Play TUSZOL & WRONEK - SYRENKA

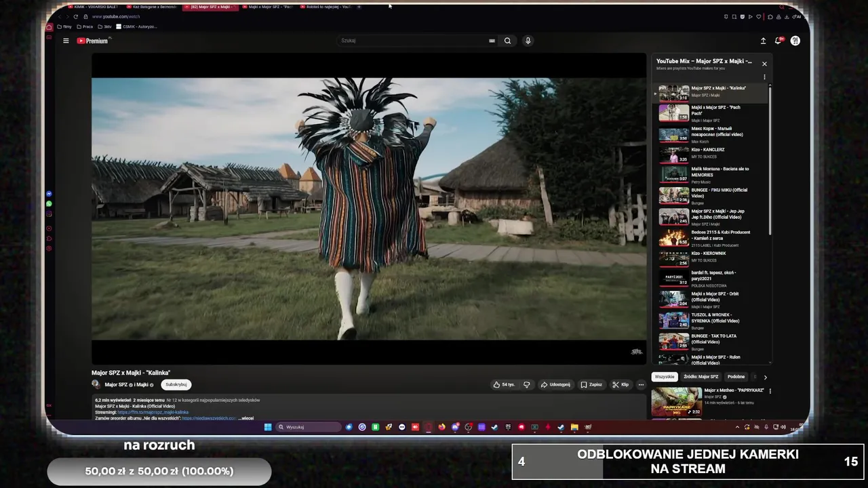[x=712, y=321]
